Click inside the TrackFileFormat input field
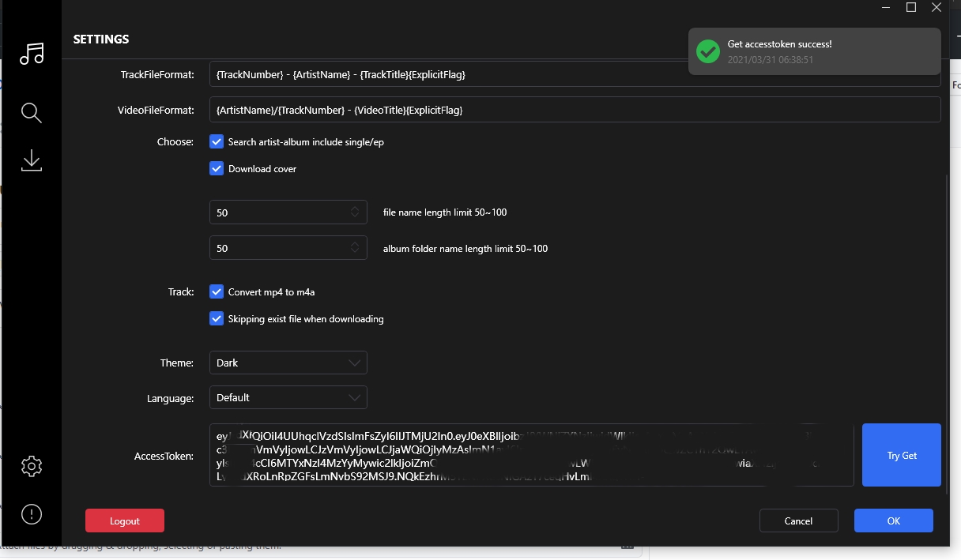Image resolution: width=961 pixels, height=560 pixels. (575, 73)
